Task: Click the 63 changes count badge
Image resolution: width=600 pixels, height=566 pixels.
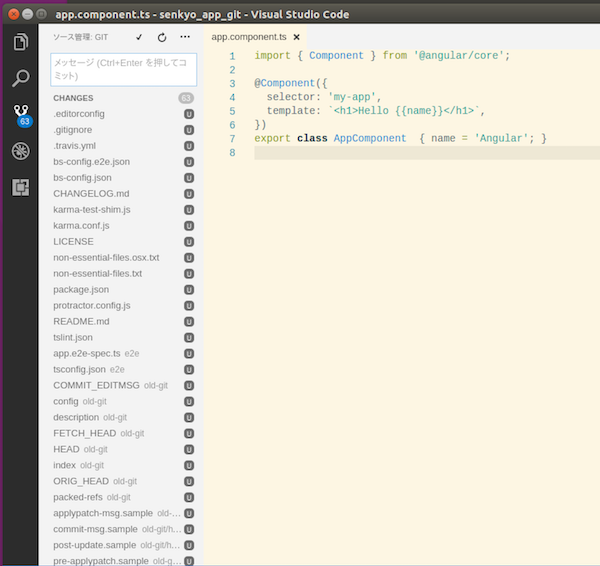Action: [186, 98]
